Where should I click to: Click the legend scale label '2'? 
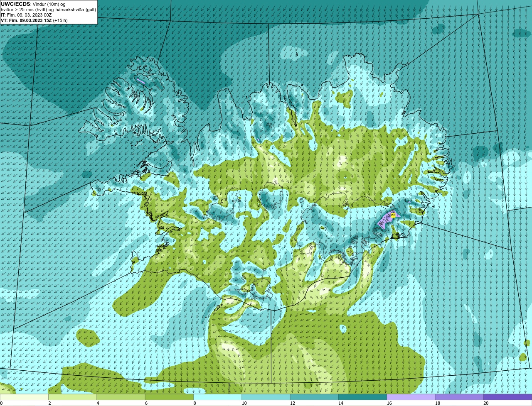49,403
